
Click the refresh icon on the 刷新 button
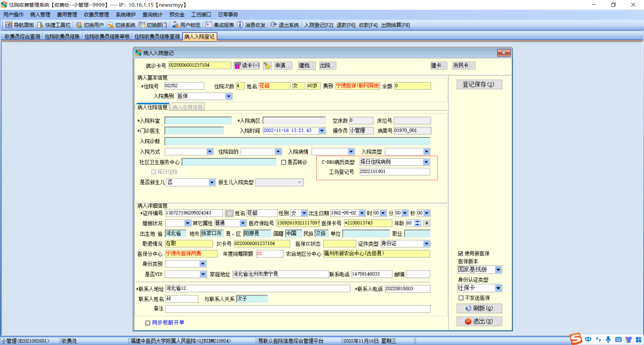click(469, 308)
